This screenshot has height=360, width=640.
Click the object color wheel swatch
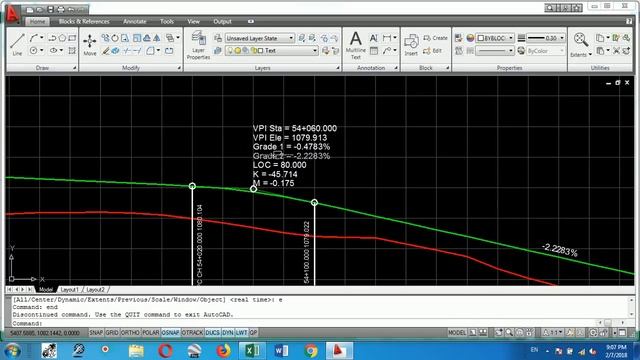coord(470,38)
